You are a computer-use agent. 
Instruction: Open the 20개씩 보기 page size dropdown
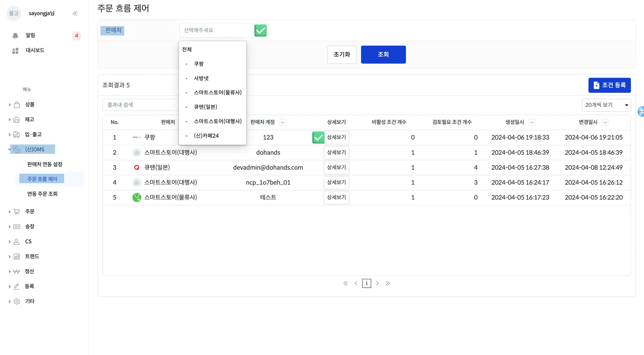[606, 105]
